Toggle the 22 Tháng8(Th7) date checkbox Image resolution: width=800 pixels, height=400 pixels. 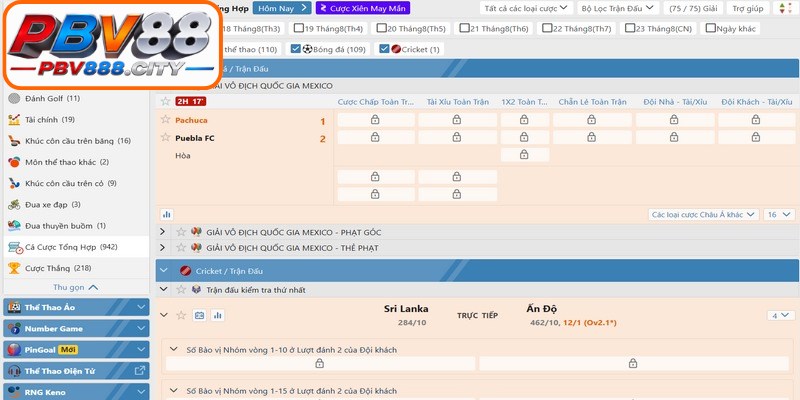(547, 28)
